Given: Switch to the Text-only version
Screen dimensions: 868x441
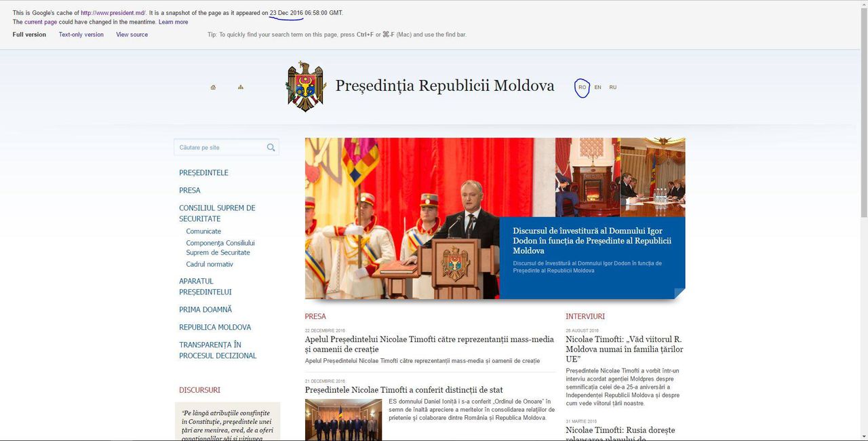Looking at the screenshot, I should [81, 35].
